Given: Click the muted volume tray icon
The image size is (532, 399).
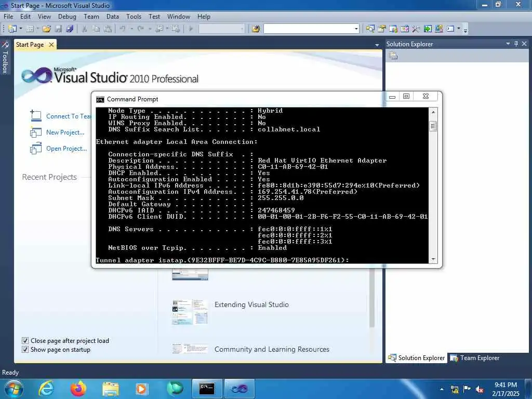Looking at the screenshot, I should pyautogui.click(x=480, y=390).
